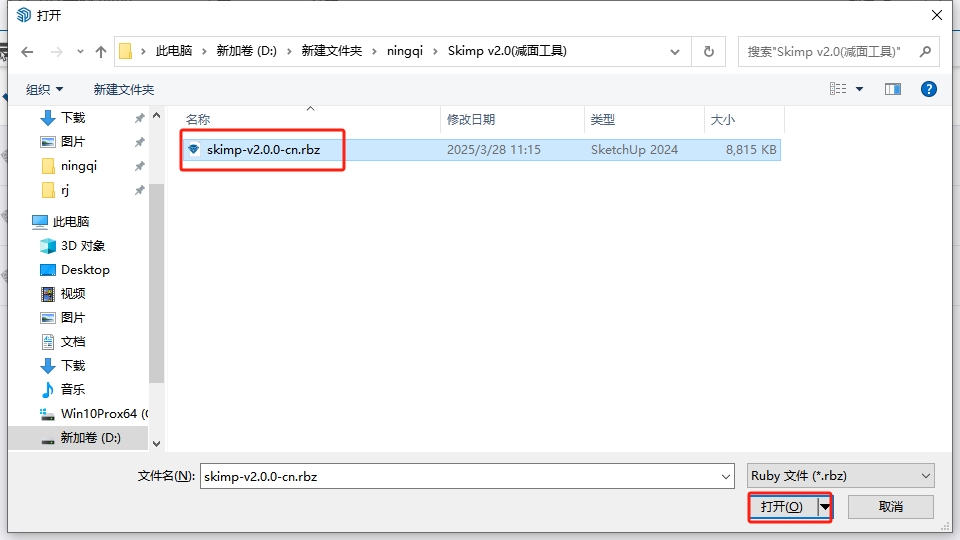Select 新加卷 (D:) in the breadcrumb
This screenshot has height=540, width=960.
tap(247, 51)
